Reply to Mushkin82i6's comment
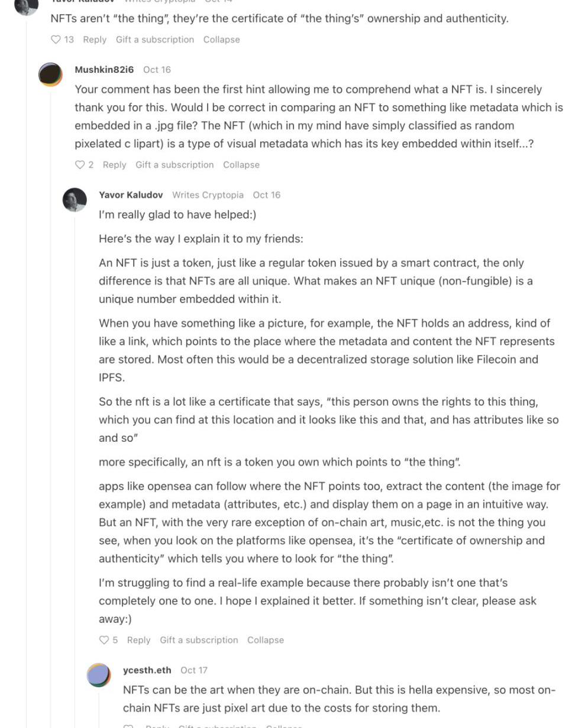The width and height of the screenshot is (575, 728). [114, 165]
